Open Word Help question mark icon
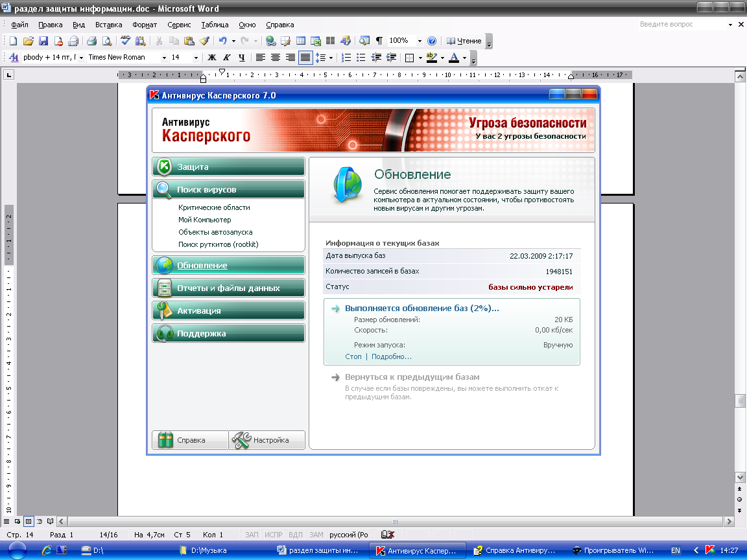747x560 pixels. click(432, 41)
